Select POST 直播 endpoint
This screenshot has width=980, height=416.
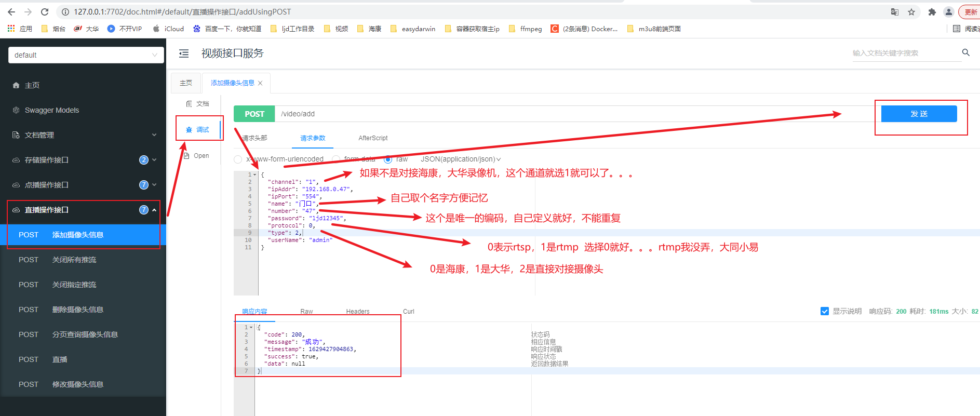click(83, 359)
